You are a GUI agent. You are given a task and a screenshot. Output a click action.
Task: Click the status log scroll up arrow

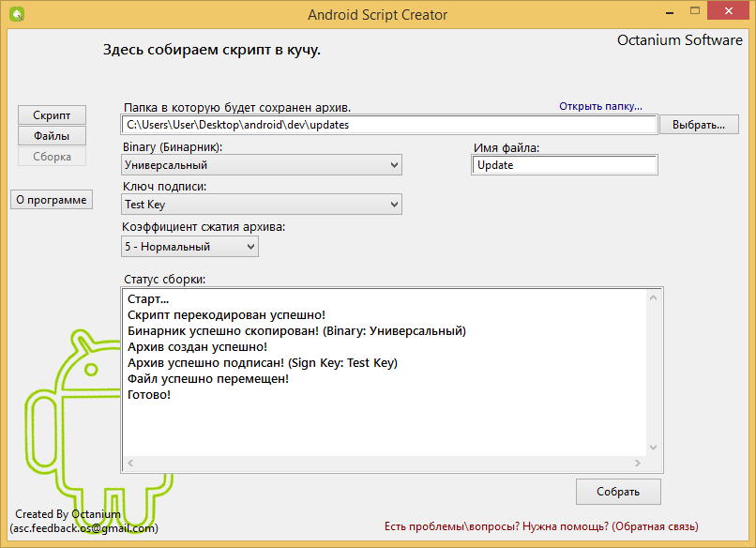654,297
